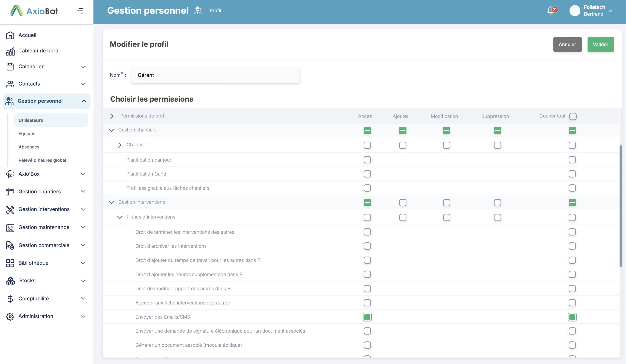This screenshot has height=364, width=626.
Task: Expand the Chantier permissions row
Action: (x=120, y=145)
